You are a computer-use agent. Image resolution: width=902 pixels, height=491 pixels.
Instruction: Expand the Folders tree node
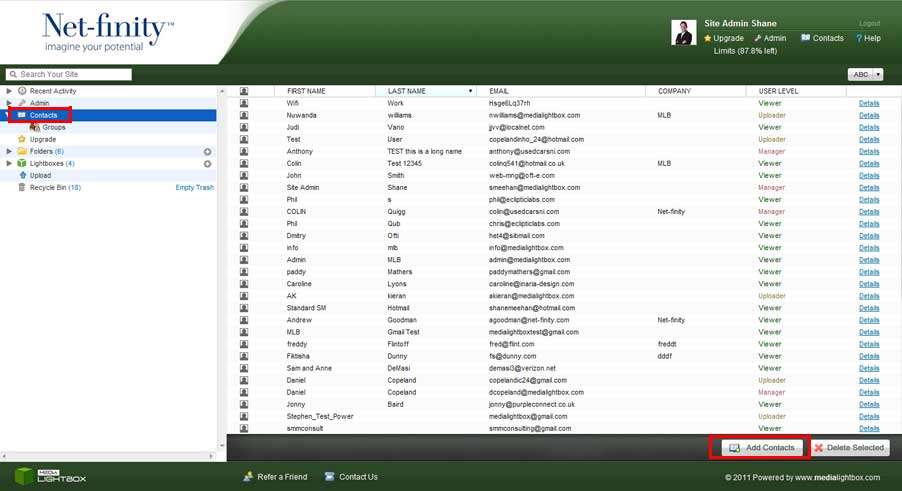click(9, 151)
